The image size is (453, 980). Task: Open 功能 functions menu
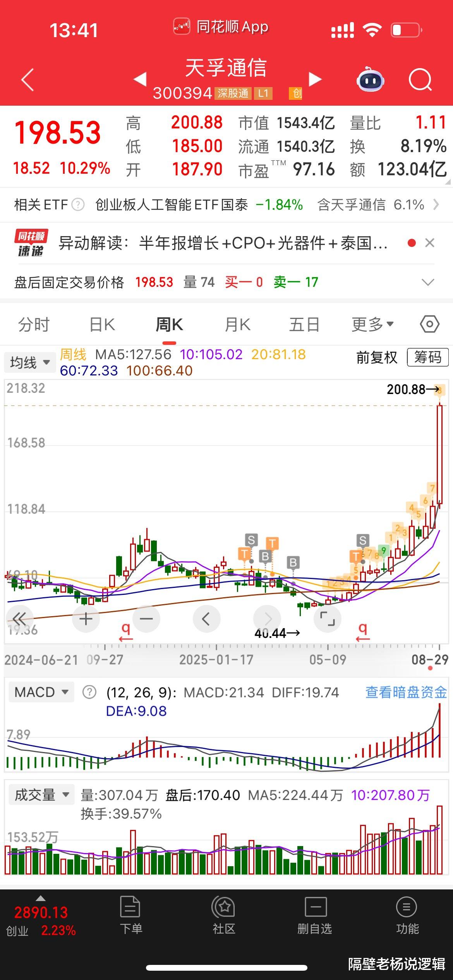click(407, 916)
